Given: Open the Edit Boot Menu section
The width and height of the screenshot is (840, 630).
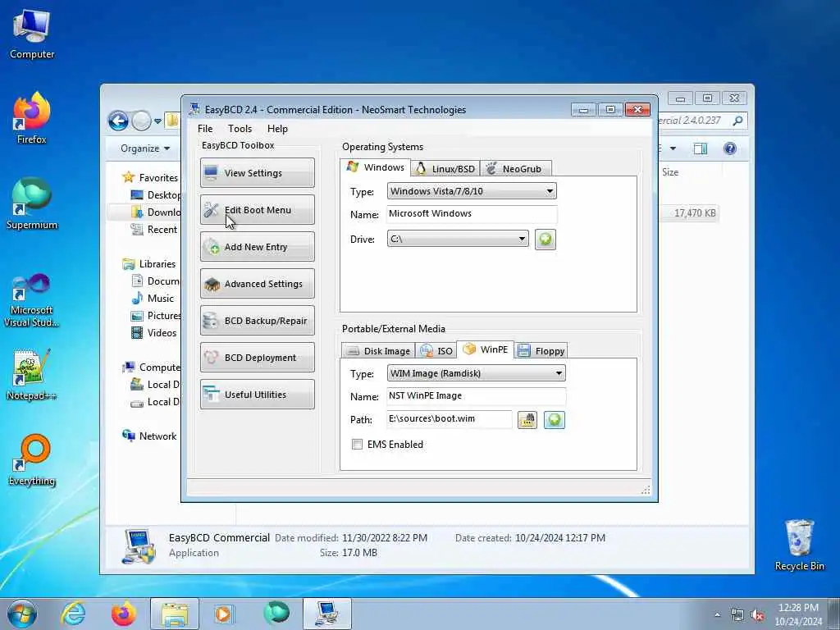Looking at the screenshot, I should pyautogui.click(x=257, y=209).
